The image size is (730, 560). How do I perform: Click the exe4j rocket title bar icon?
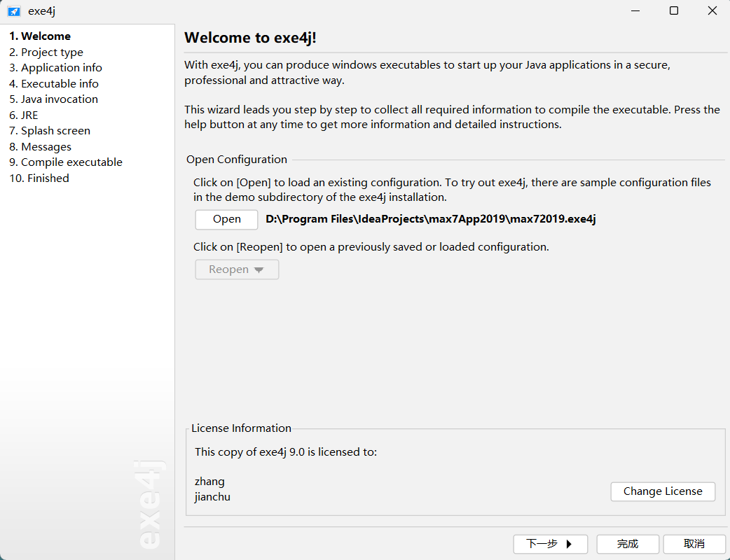pos(14,11)
